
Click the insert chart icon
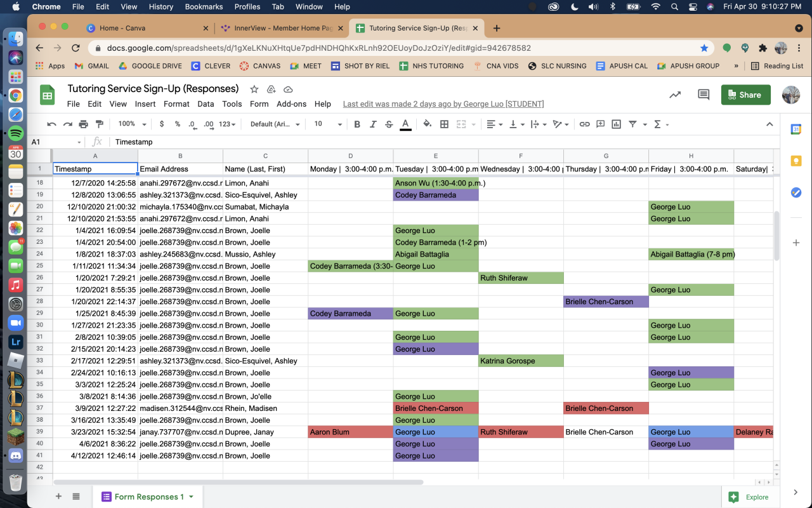[616, 124]
